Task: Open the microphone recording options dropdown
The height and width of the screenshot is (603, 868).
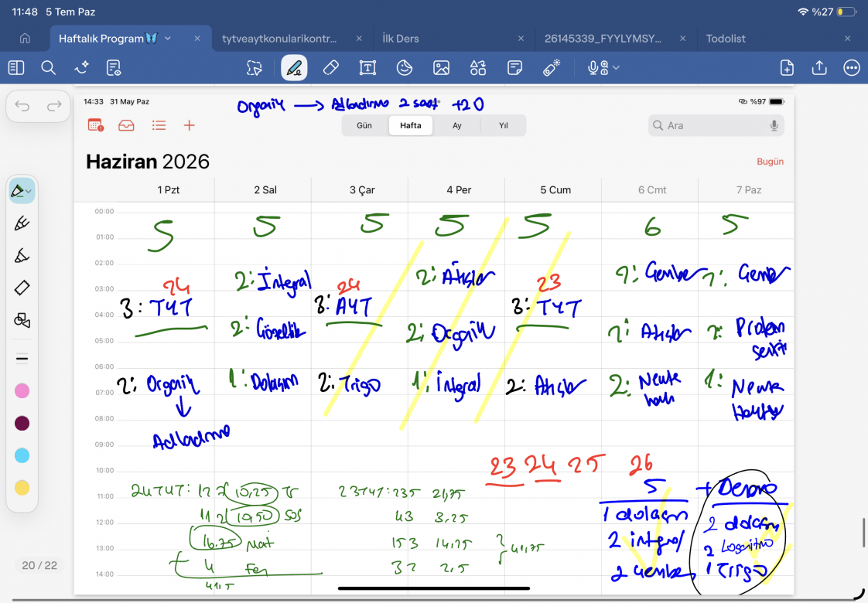Action: pyautogui.click(x=616, y=68)
